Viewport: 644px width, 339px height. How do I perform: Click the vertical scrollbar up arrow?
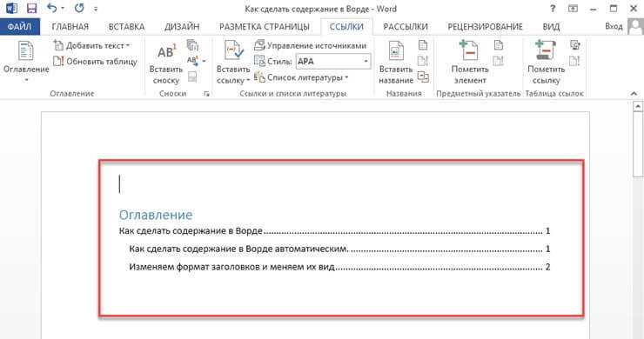638,107
